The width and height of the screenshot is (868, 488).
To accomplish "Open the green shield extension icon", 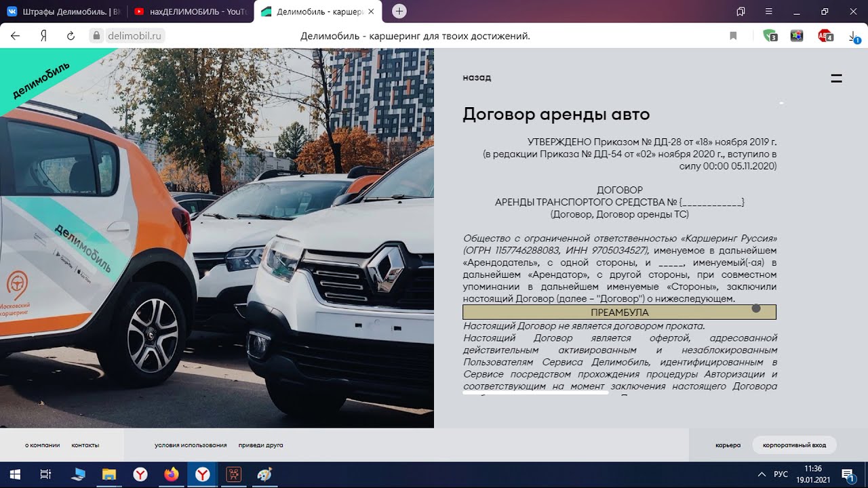I will click(x=770, y=36).
